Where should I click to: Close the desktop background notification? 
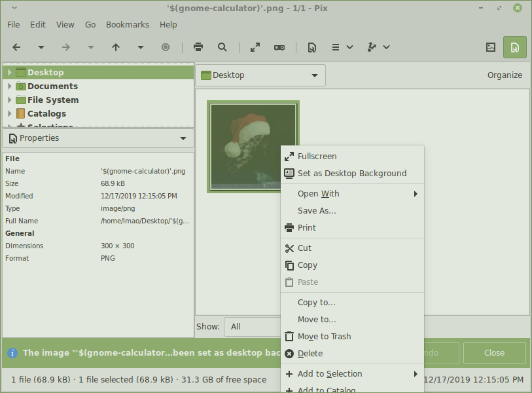tap(494, 353)
